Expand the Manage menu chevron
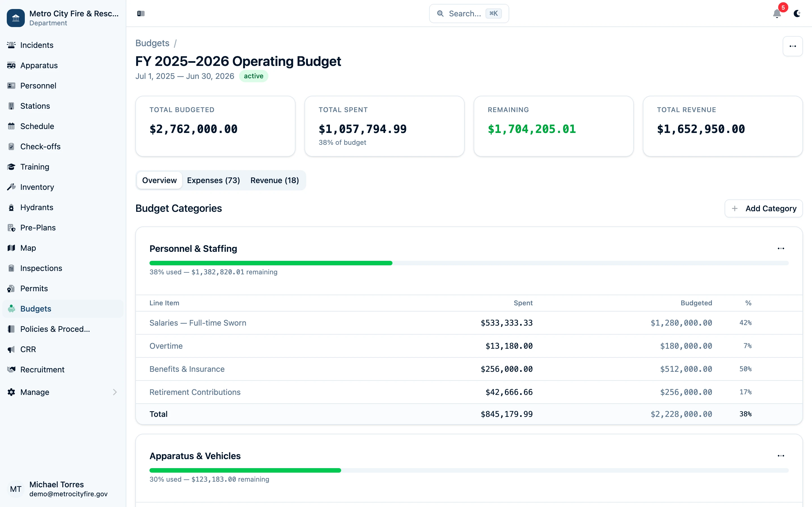The height and width of the screenshot is (507, 812). click(115, 392)
